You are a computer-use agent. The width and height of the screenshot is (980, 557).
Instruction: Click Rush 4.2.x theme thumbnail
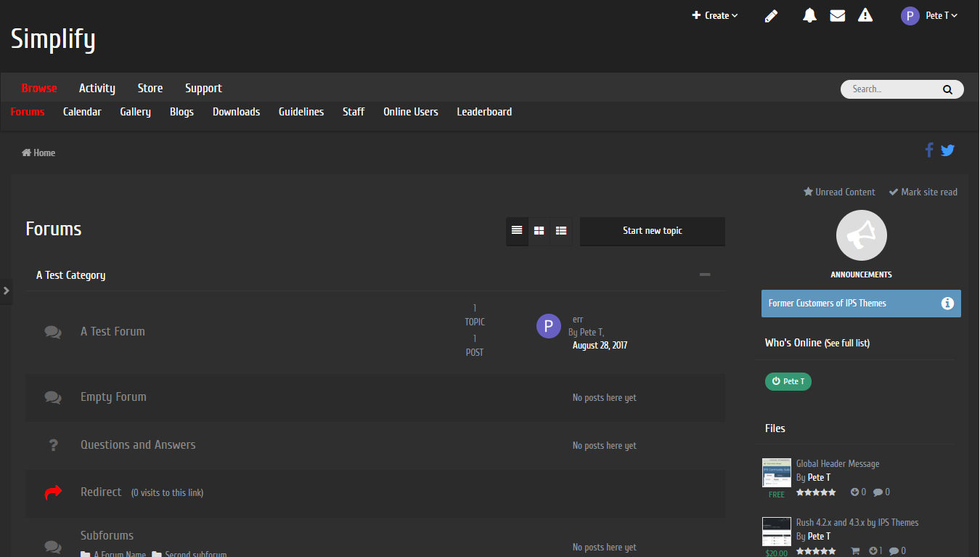click(x=777, y=532)
